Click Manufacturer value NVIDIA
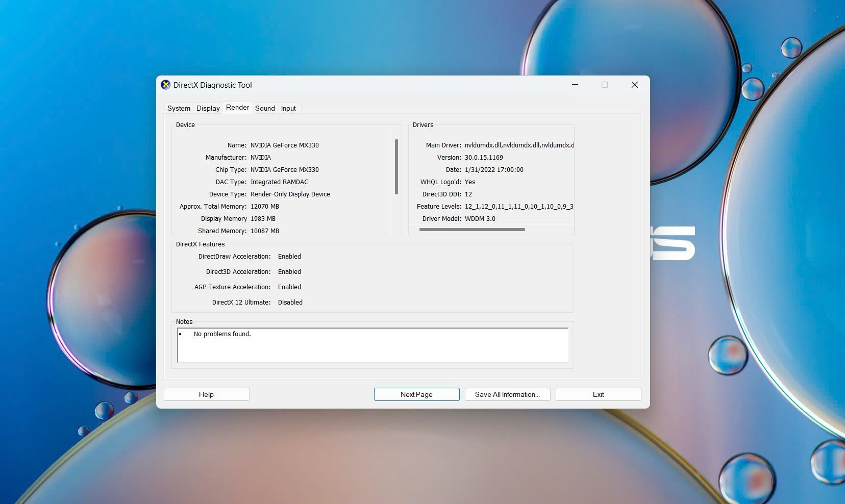This screenshot has height=504, width=845. pos(261,158)
